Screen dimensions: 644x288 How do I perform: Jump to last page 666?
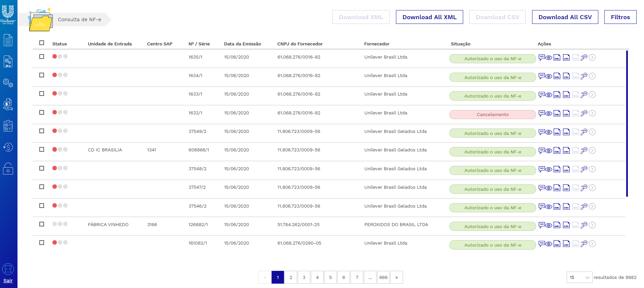coord(384,277)
